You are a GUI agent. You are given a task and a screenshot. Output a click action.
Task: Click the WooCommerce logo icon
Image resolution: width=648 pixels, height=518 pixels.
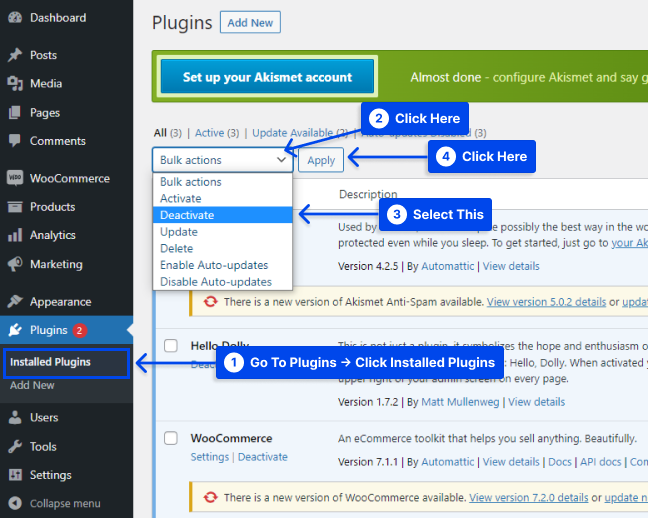point(15,178)
